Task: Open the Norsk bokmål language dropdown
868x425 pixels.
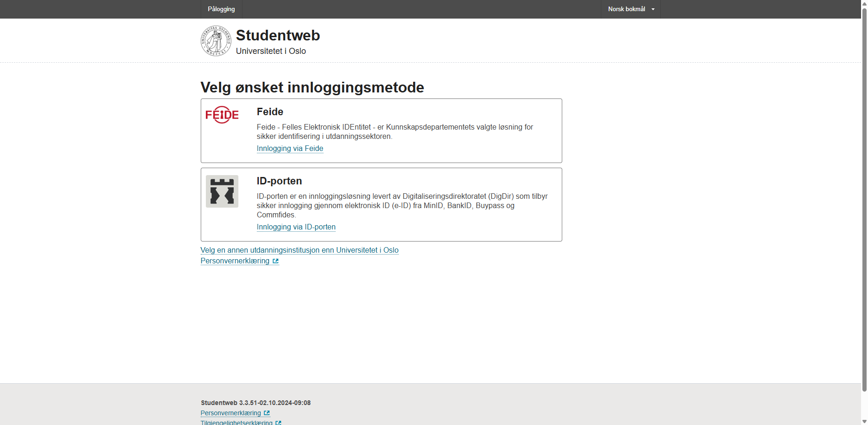Action: click(x=631, y=9)
